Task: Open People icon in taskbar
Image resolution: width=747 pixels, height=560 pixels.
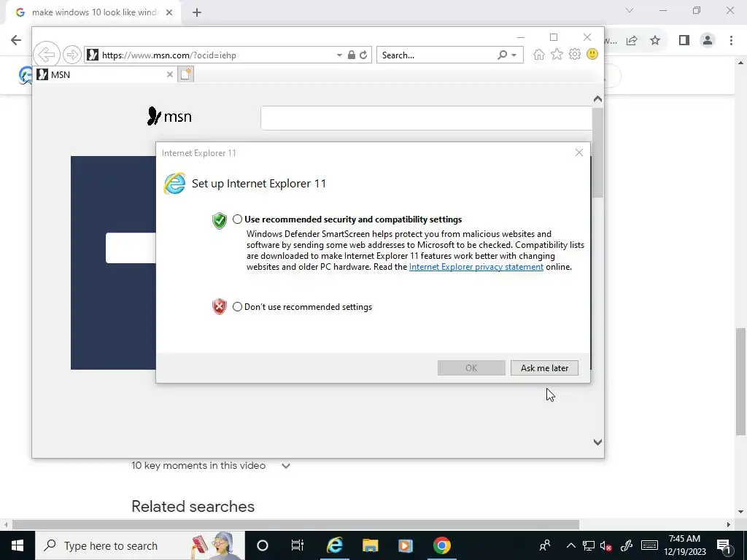Action: click(545, 545)
